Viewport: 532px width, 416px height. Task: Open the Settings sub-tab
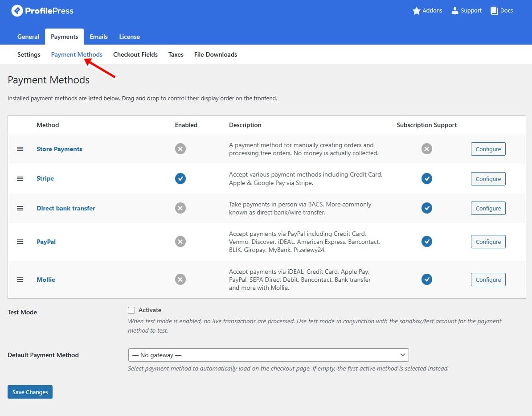tap(29, 54)
